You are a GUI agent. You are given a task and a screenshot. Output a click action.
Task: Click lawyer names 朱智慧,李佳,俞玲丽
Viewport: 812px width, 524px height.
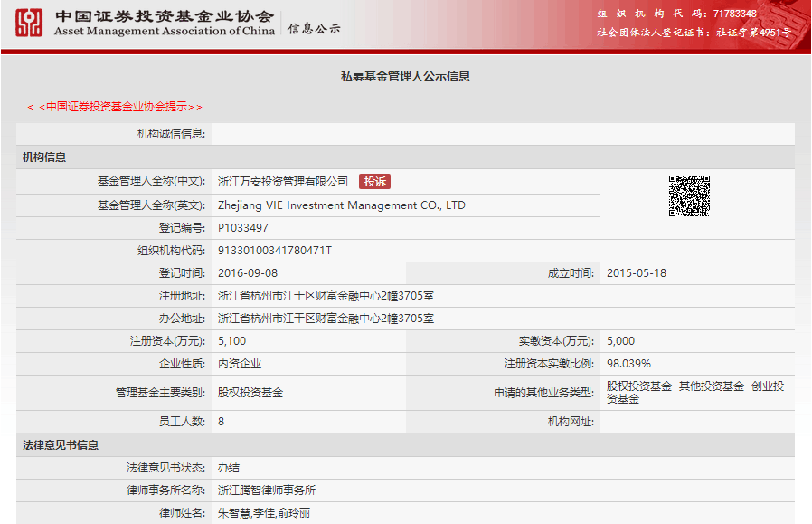[264, 513]
